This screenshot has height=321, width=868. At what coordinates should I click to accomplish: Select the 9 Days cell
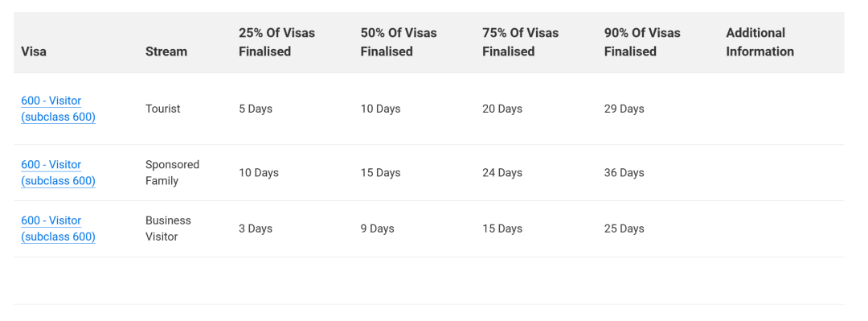tap(377, 228)
